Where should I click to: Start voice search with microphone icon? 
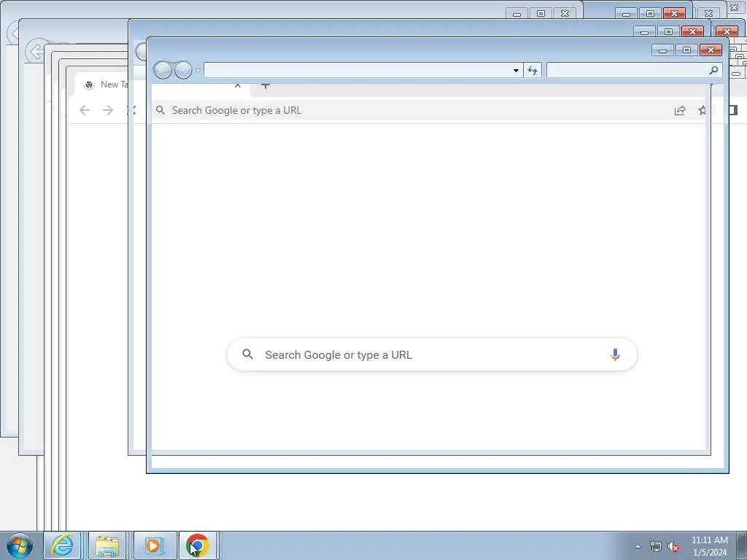click(x=615, y=355)
